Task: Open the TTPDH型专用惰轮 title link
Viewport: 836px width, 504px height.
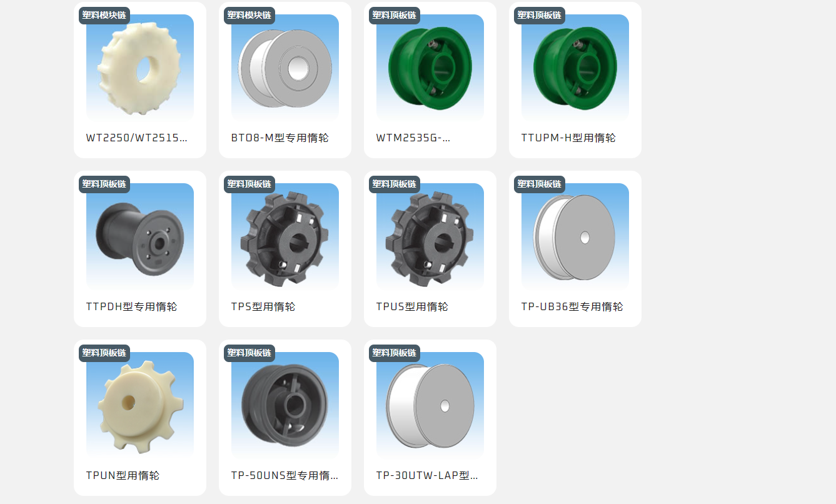Action: click(131, 306)
